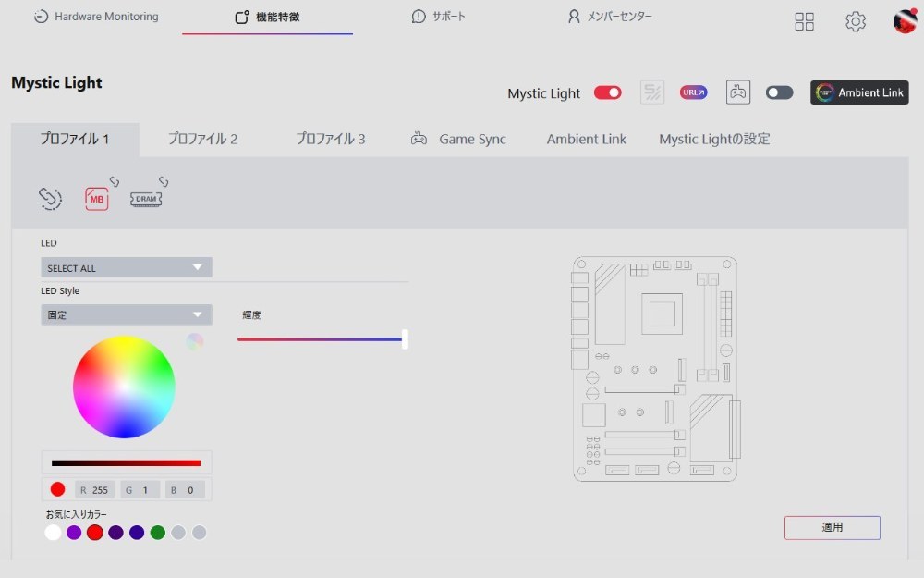The image size is (924, 578).
Task: Click the 適用 apply button
Action: [x=833, y=527]
